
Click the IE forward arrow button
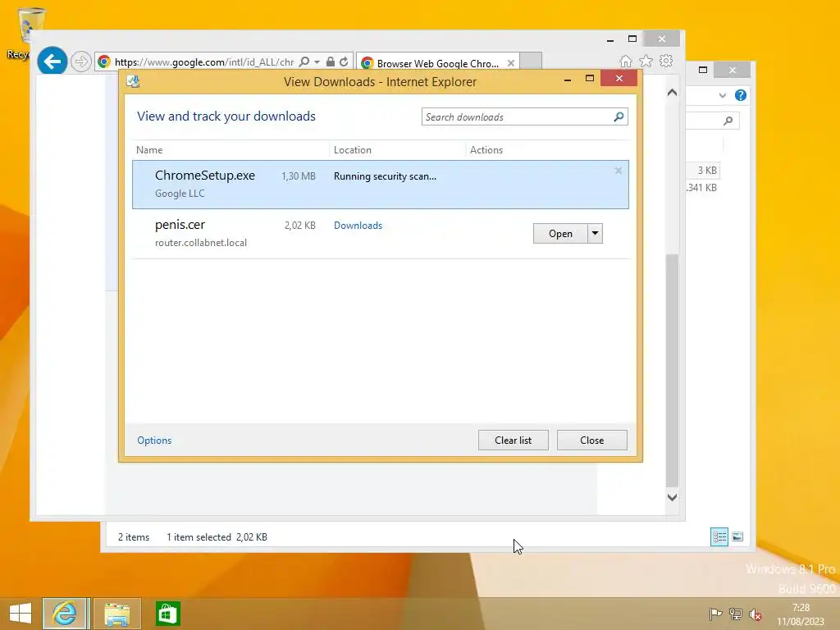(81, 62)
